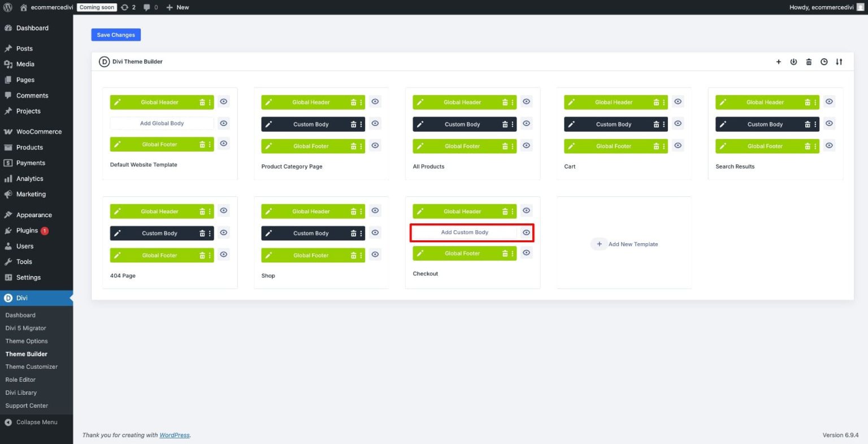
Task: Open options menu for Product Category Page footer
Action: coord(361,146)
